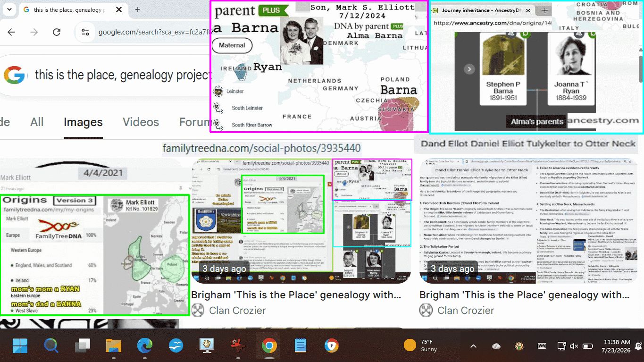Close the 'this is the place, genealogy' tab
Image resolution: width=644 pixels, height=362 pixels.
(118, 10)
